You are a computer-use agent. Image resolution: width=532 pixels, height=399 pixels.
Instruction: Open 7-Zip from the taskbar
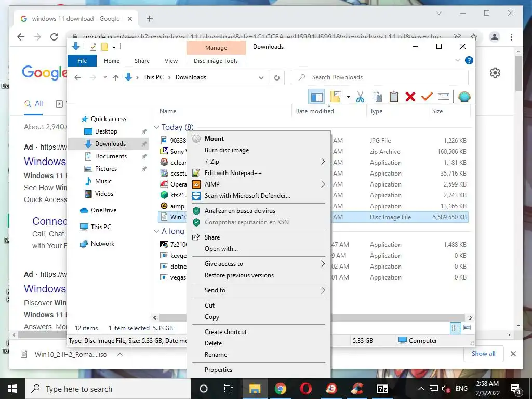[382, 389]
